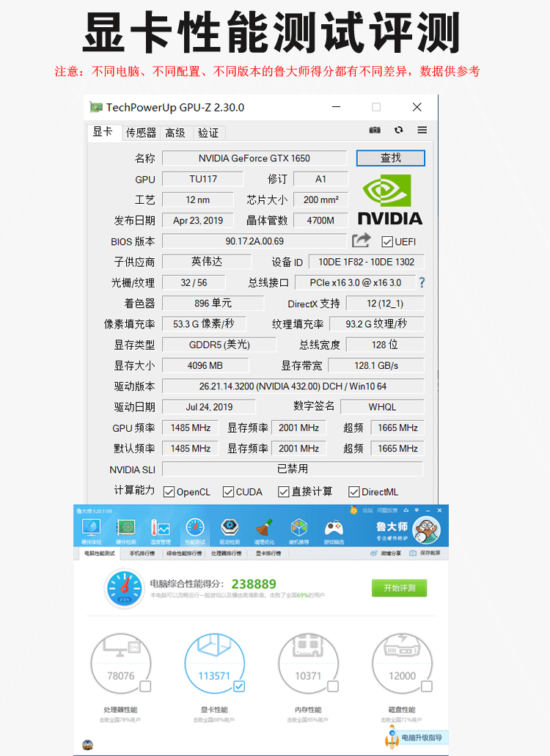Image resolution: width=550 pixels, height=756 pixels.
Task: Switch to GPU-Z 传感器 tab
Action: point(141,133)
